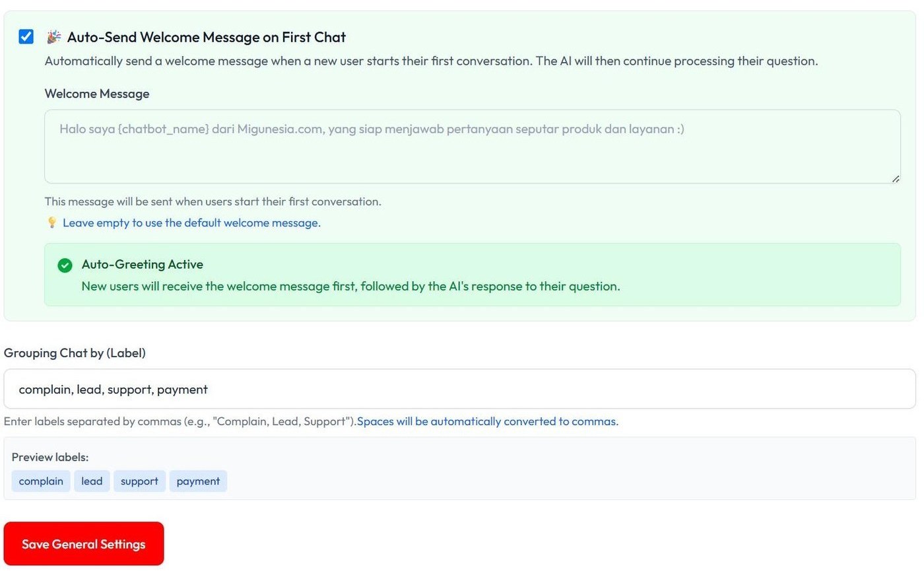
Task: Click the Welcome Message field label
Action: coord(97,94)
